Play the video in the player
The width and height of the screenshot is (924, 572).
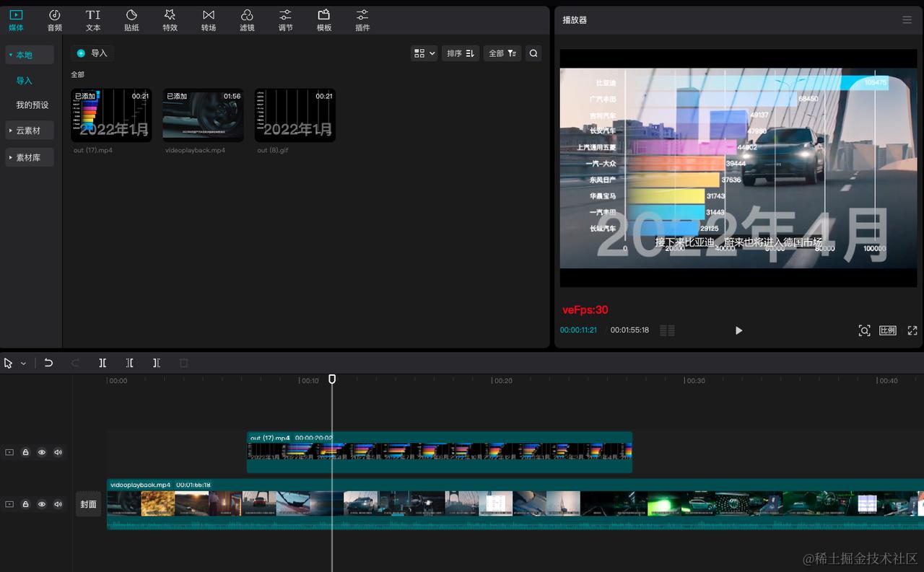pyautogui.click(x=738, y=330)
